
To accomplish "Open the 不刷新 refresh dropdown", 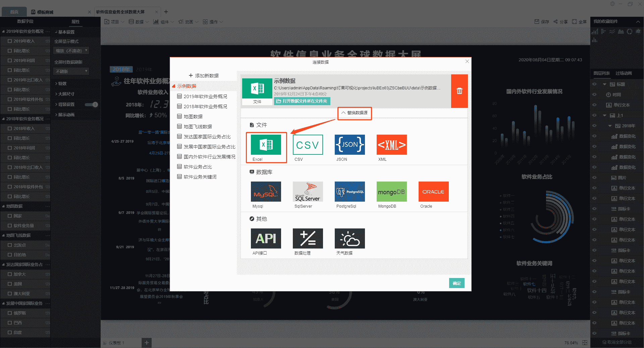I will tap(71, 71).
